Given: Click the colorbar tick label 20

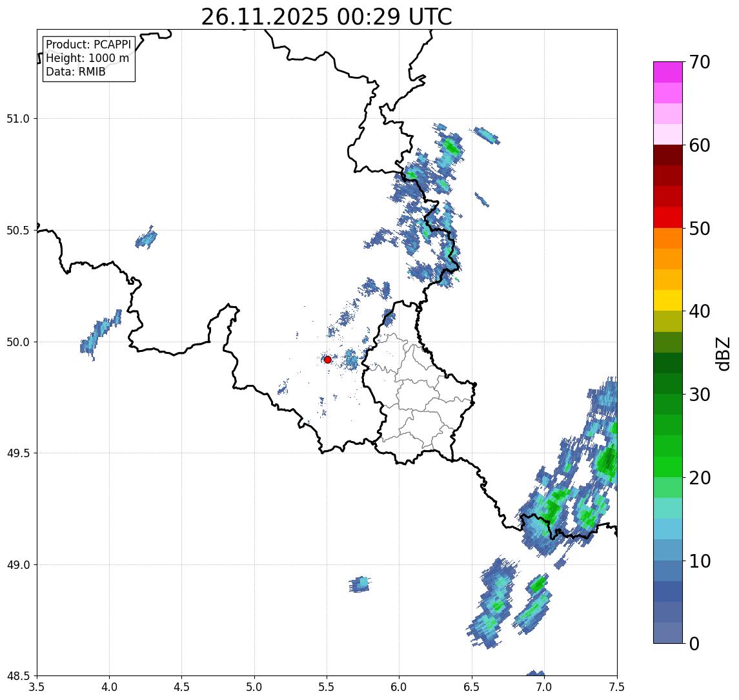Looking at the screenshot, I should click(700, 477).
